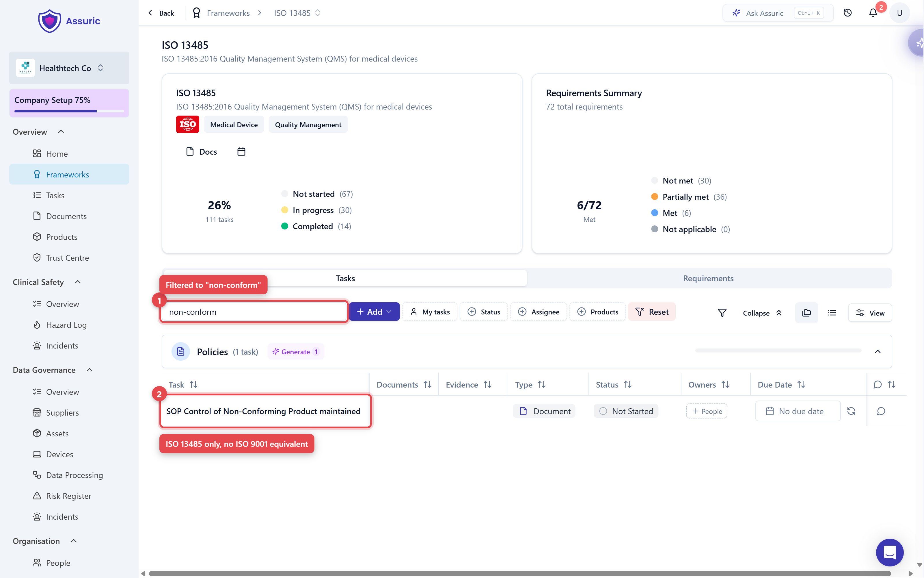
Task: Click the Assuric shield logo
Action: (50, 21)
